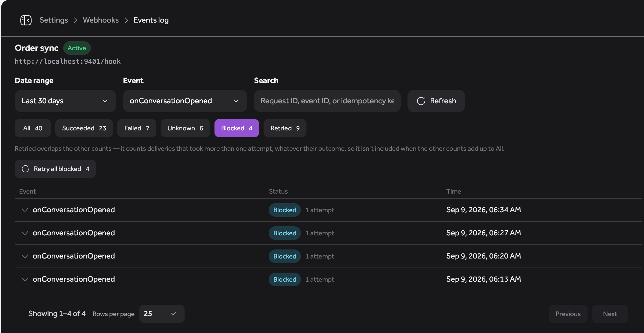Viewport: 644px width, 333px height.
Task: Click the Order sync heading
Action: point(37,48)
